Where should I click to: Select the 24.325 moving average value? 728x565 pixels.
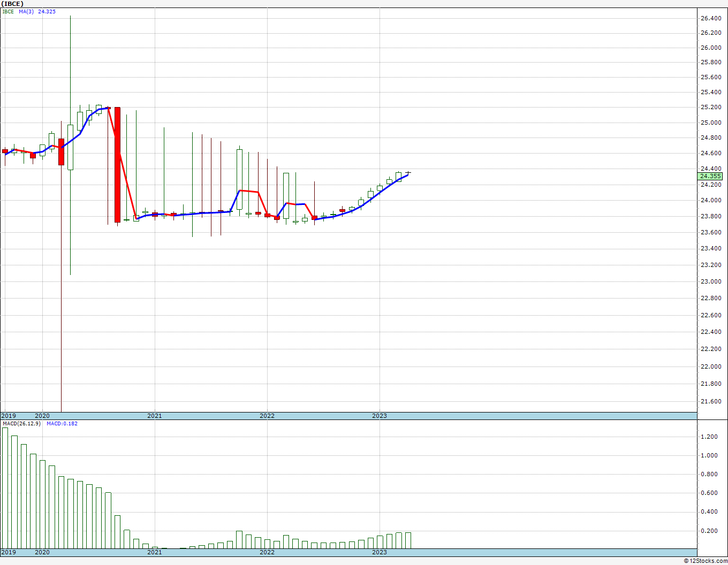coord(47,12)
